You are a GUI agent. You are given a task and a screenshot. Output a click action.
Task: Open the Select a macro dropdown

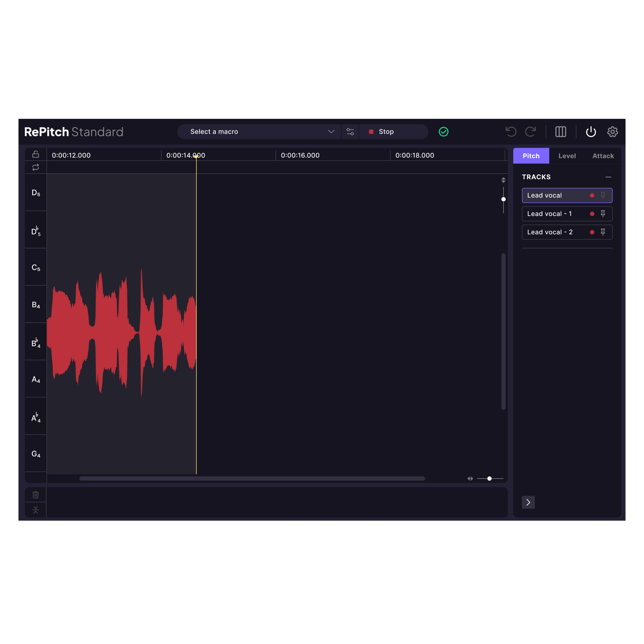[259, 132]
